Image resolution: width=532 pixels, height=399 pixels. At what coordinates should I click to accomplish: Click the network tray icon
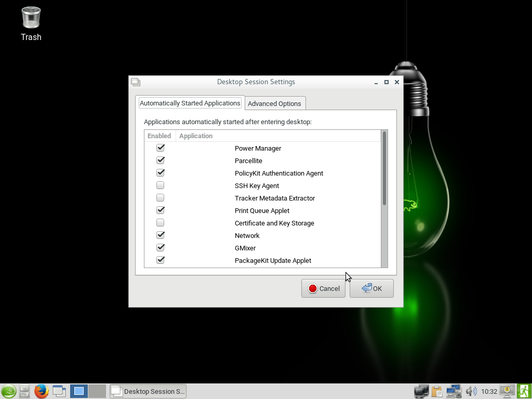(454, 391)
